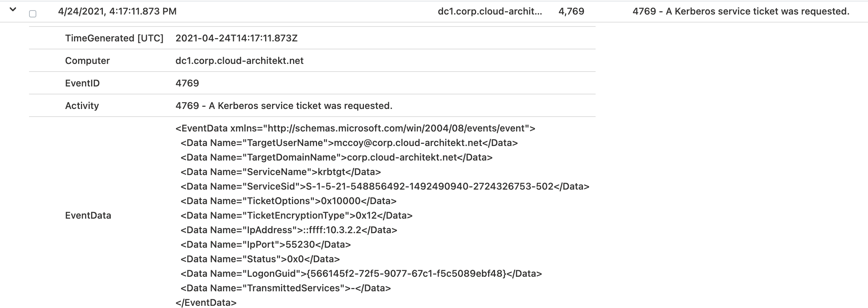
Task: Select the TransmittedServices data line
Action: pyautogui.click(x=285, y=288)
